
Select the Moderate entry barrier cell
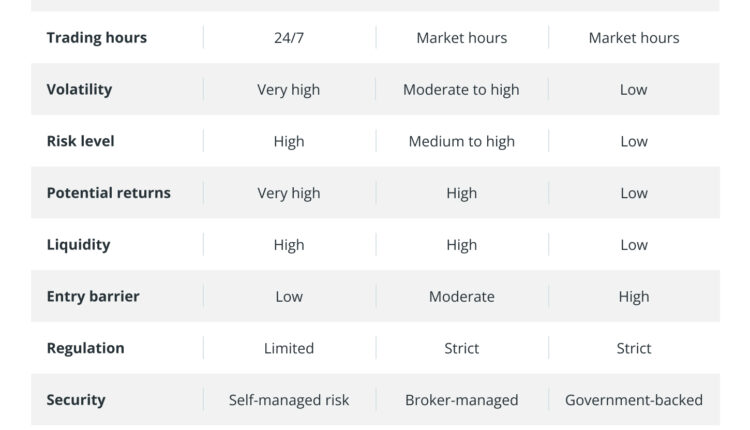click(461, 297)
